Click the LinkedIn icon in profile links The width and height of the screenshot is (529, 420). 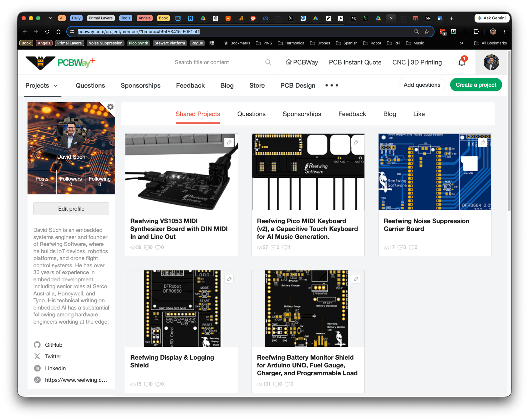coord(37,368)
